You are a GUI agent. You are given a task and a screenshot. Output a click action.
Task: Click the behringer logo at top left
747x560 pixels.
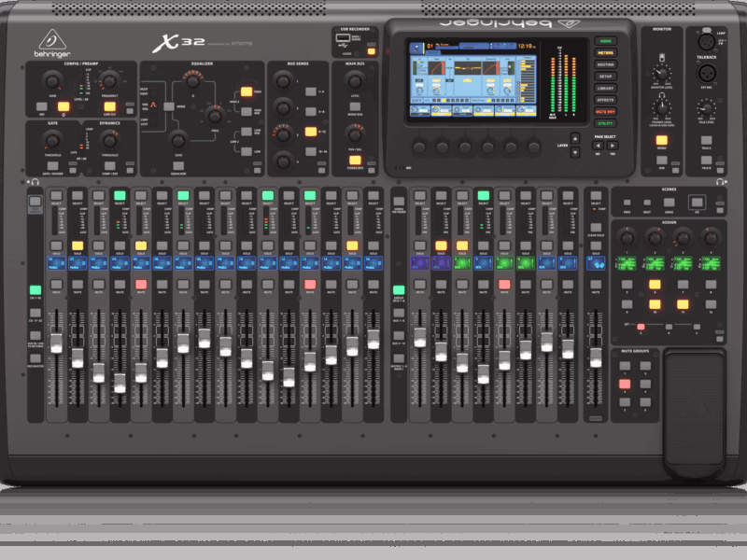click(x=52, y=44)
